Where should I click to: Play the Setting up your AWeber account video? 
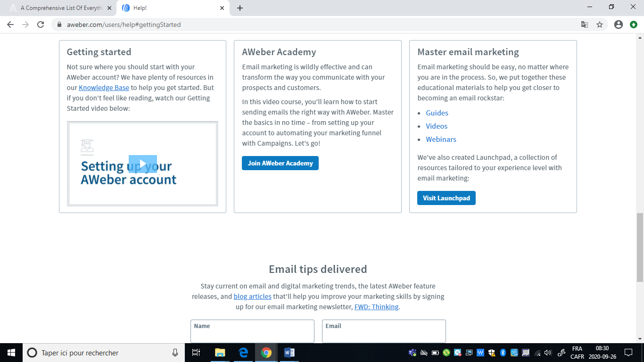[143, 164]
